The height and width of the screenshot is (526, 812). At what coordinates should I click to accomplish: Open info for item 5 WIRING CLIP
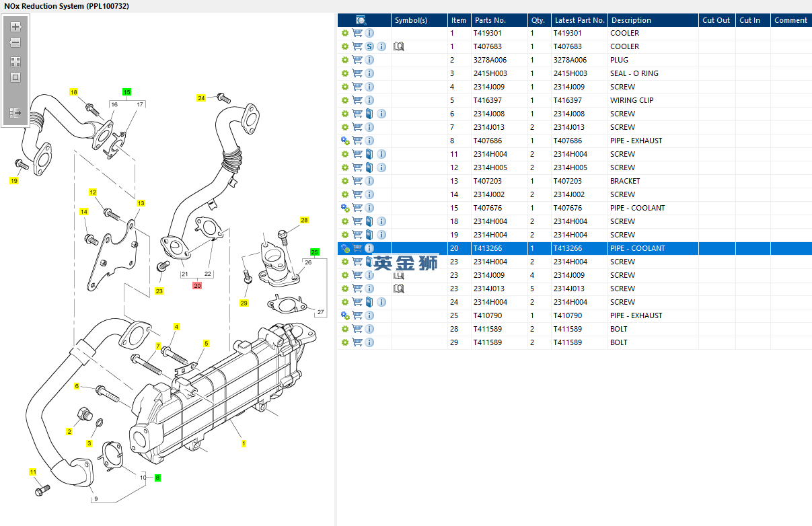369,100
